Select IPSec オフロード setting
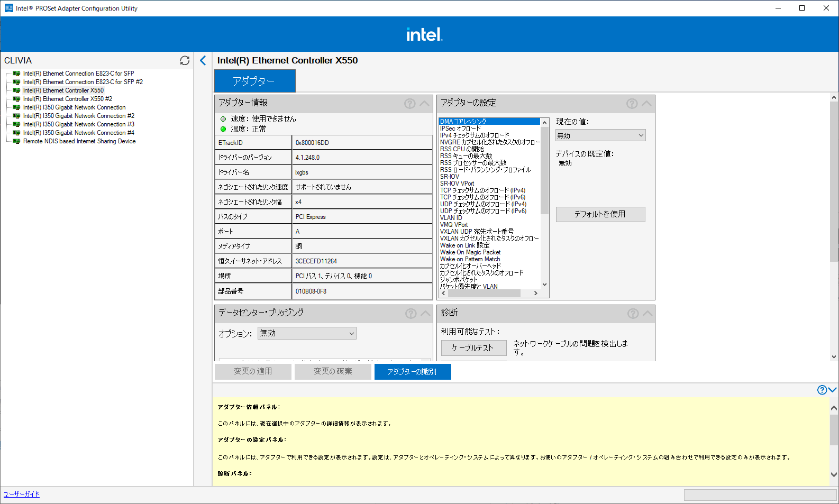This screenshot has height=504, width=839. 460,129
